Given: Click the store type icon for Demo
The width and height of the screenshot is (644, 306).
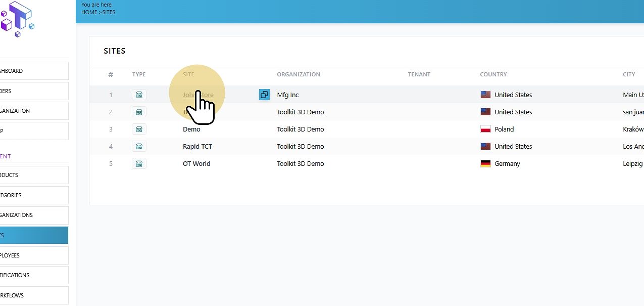Looking at the screenshot, I should tap(139, 129).
